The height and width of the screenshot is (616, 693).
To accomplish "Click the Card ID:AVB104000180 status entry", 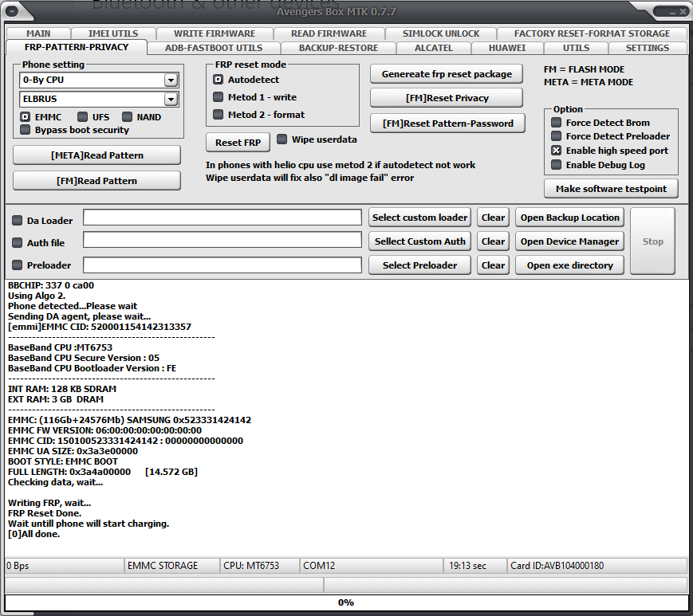I will pos(597,566).
